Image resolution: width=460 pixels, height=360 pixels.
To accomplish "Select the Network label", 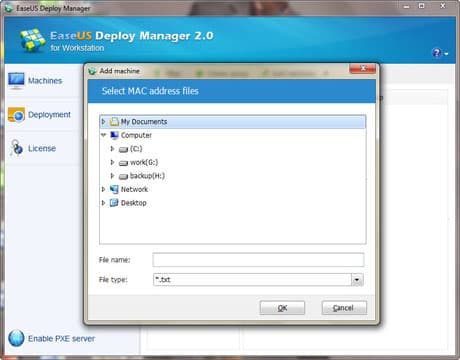I will 134,189.
